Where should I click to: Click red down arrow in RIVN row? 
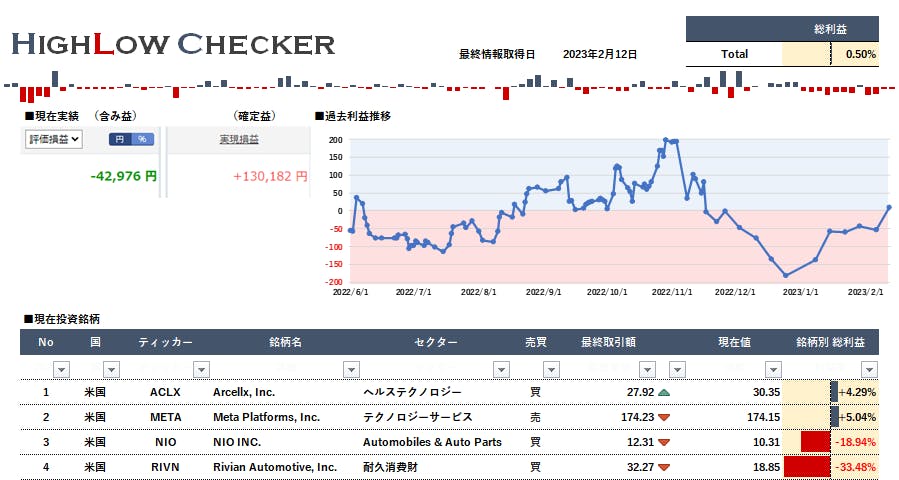(x=664, y=467)
